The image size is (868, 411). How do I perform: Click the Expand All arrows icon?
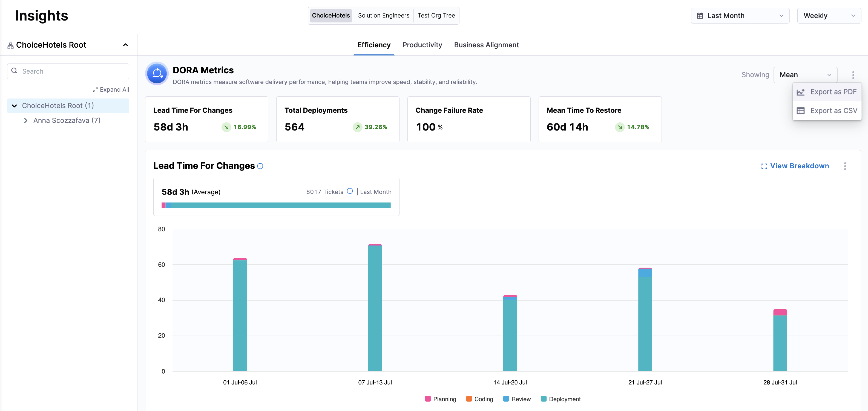(95, 89)
